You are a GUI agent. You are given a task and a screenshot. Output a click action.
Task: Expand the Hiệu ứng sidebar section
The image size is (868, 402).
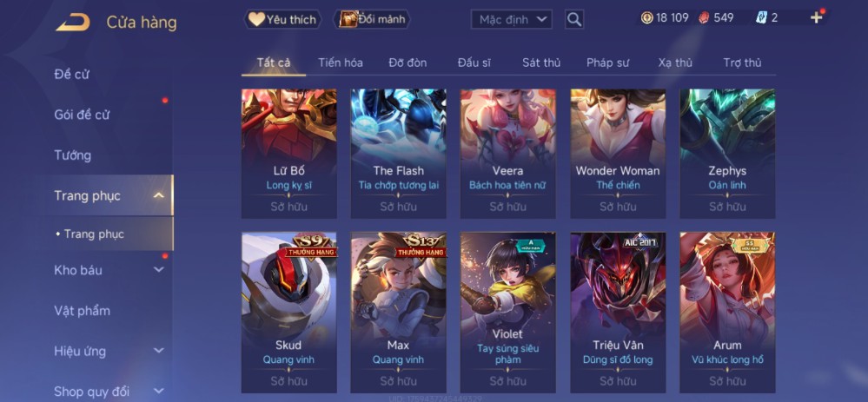[x=158, y=351]
